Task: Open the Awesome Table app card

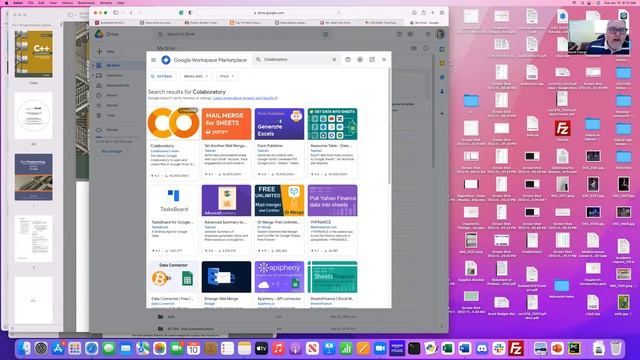Action: pos(332,143)
